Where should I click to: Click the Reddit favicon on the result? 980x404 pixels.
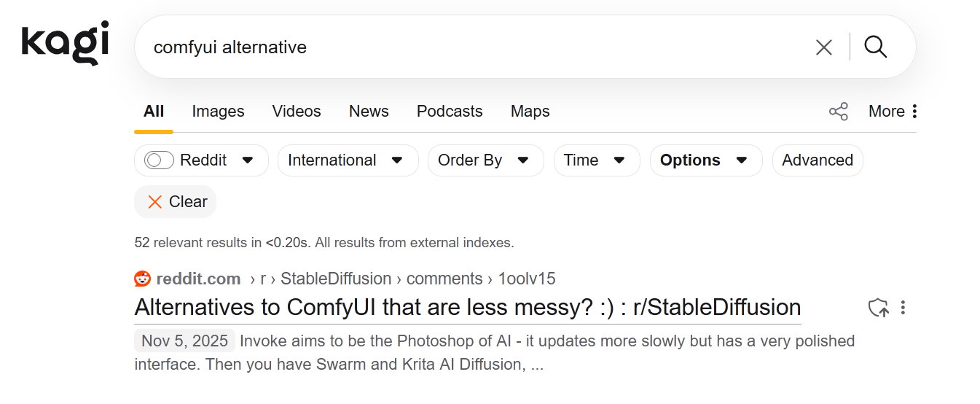pyautogui.click(x=143, y=279)
